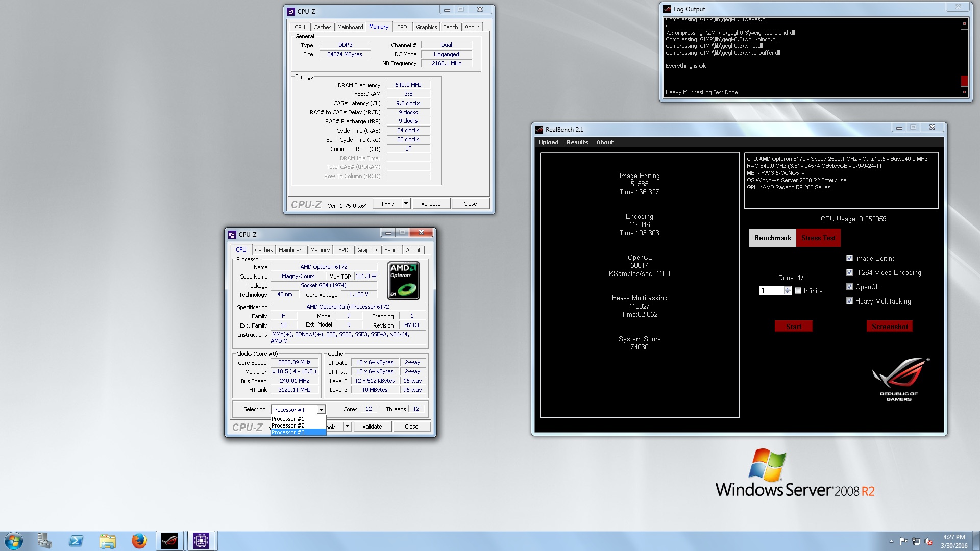The width and height of the screenshot is (980, 551).
Task: Open the CPU tab in Memory window
Action: (x=300, y=27)
